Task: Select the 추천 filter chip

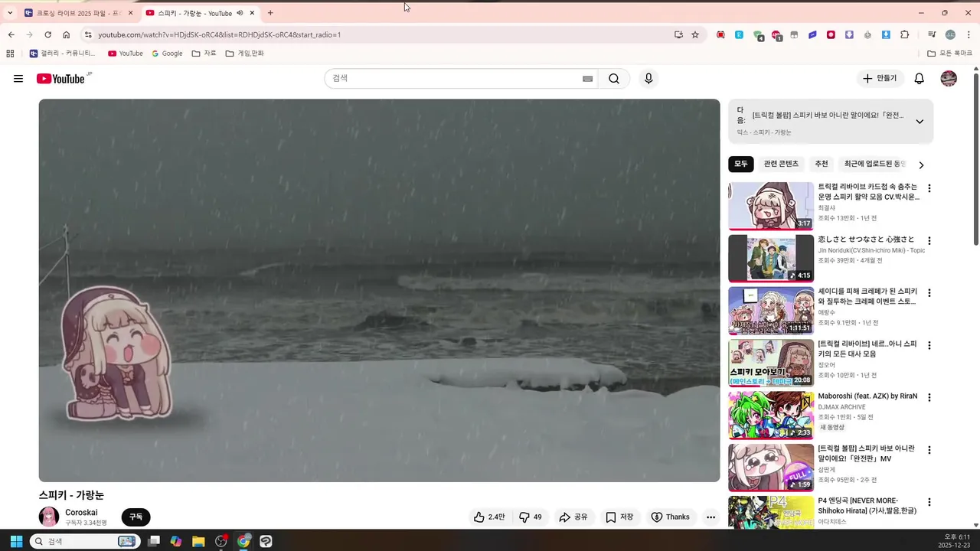Action: (x=822, y=164)
